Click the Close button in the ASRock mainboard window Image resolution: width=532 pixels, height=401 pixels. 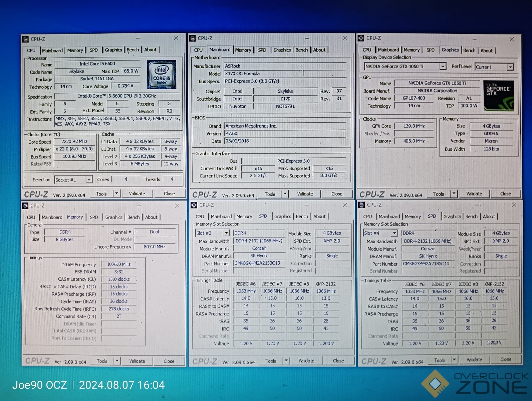(337, 194)
